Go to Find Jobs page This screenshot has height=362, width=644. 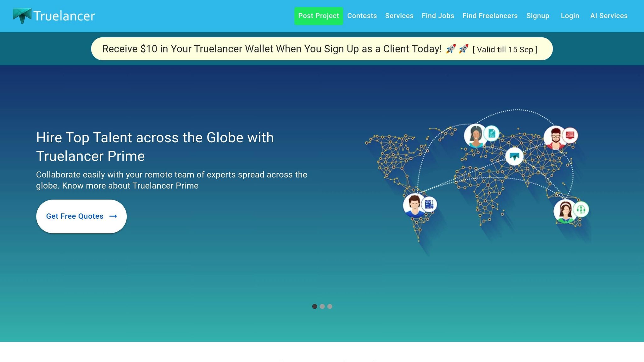tap(438, 16)
